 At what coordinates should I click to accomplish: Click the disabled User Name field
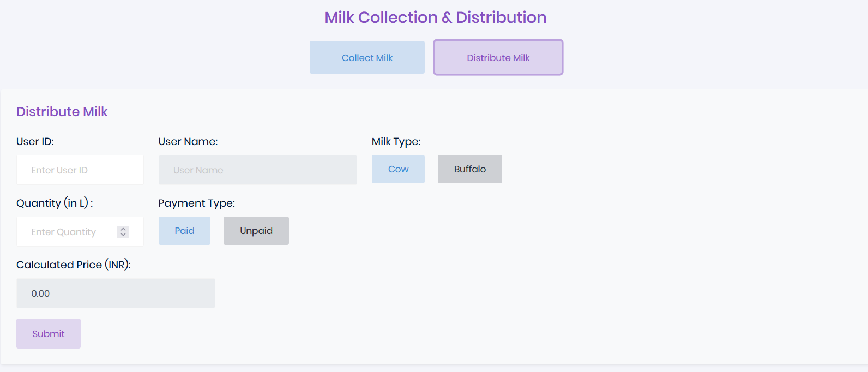257,170
